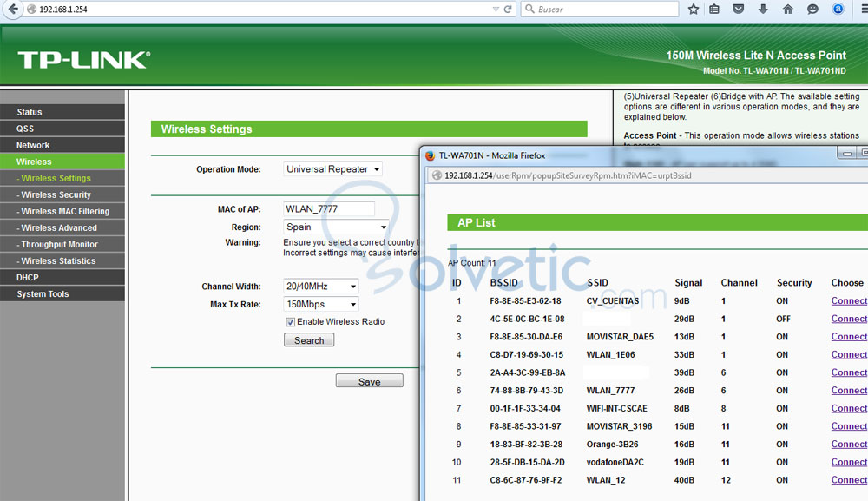
Task: Click the Search button
Action: point(309,340)
